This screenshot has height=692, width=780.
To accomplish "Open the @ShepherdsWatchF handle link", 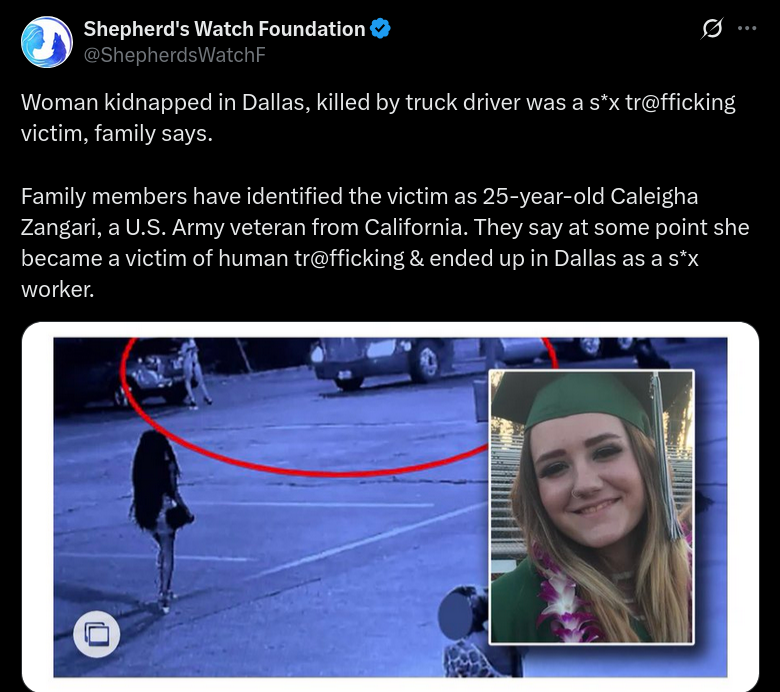I will pos(175,55).
